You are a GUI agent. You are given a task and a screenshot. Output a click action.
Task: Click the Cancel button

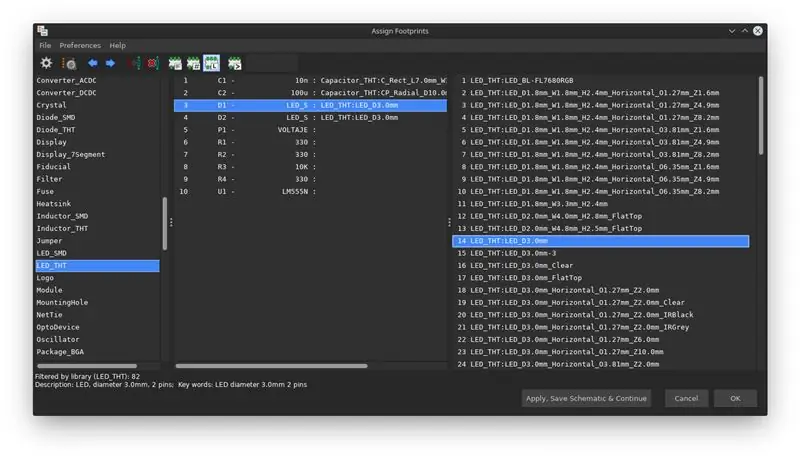[686, 398]
